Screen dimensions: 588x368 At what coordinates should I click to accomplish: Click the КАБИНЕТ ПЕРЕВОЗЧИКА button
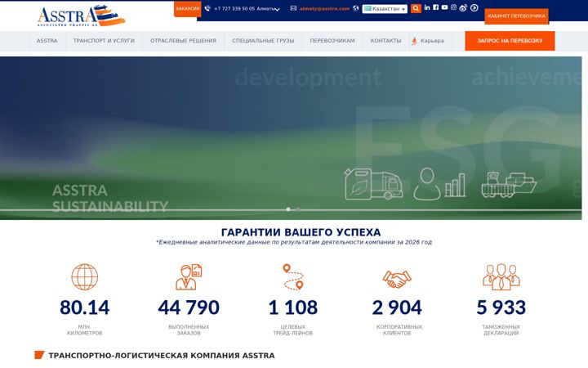[x=516, y=16]
